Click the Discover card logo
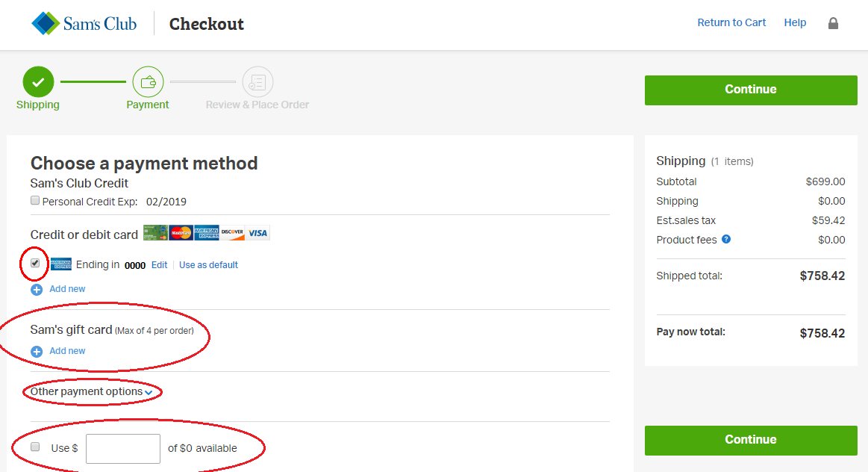 pos(232,233)
